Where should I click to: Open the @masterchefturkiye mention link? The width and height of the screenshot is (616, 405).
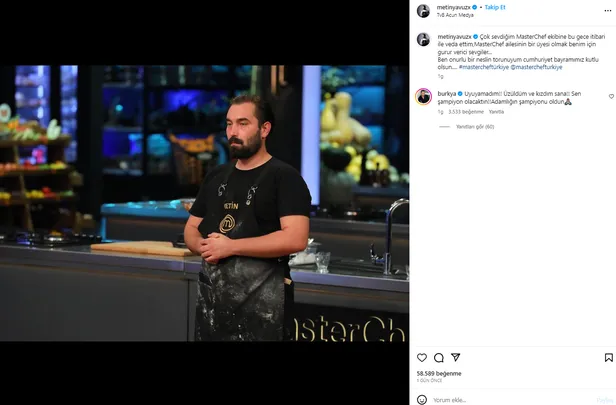pyautogui.click(x=536, y=67)
